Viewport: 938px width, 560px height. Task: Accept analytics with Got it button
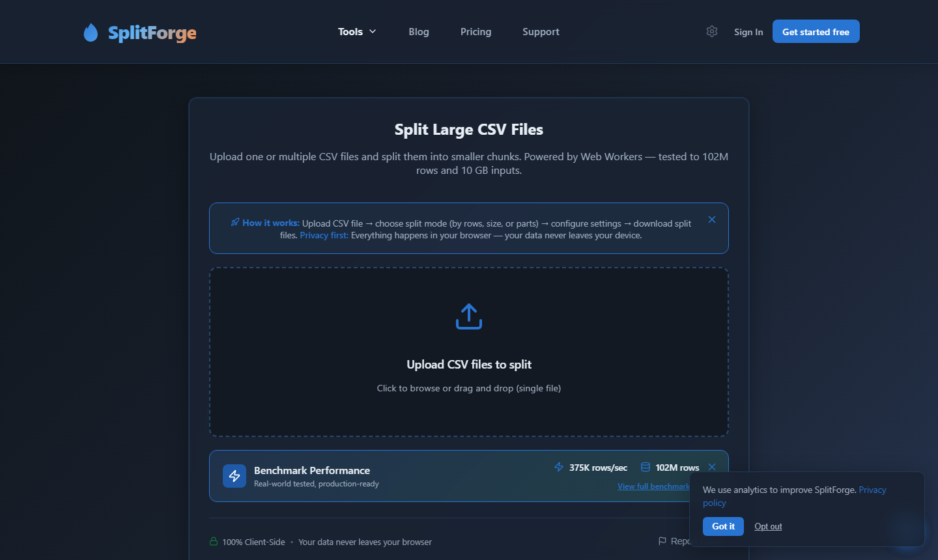pos(723,526)
